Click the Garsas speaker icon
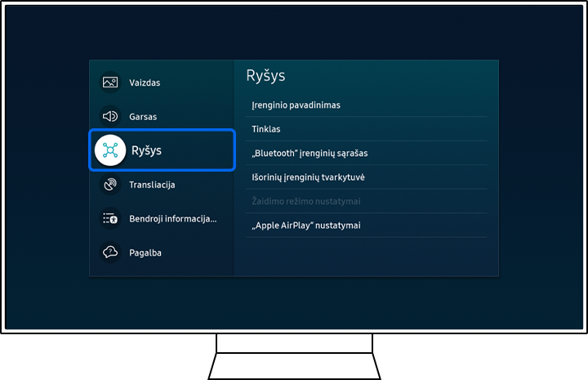The height and width of the screenshot is (380, 588). tap(109, 116)
